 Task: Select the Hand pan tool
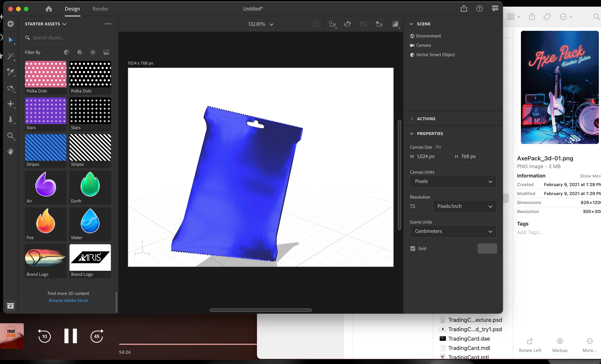pos(11,151)
